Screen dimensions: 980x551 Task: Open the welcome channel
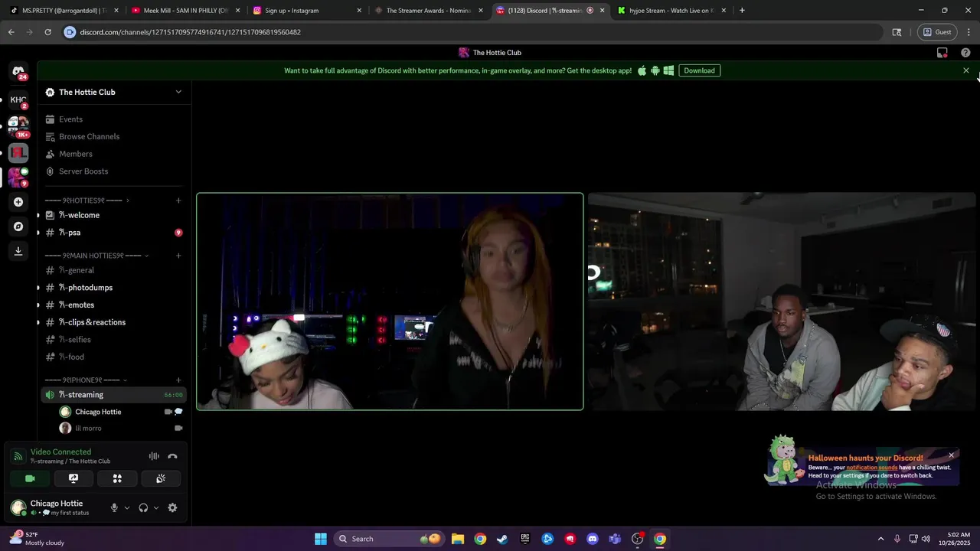[113, 215]
